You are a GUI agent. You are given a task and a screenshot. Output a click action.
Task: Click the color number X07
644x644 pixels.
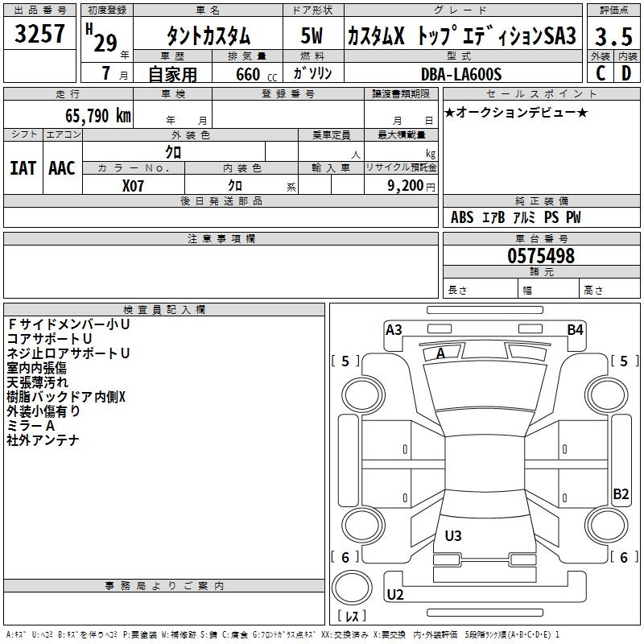pyautogui.click(x=133, y=186)
